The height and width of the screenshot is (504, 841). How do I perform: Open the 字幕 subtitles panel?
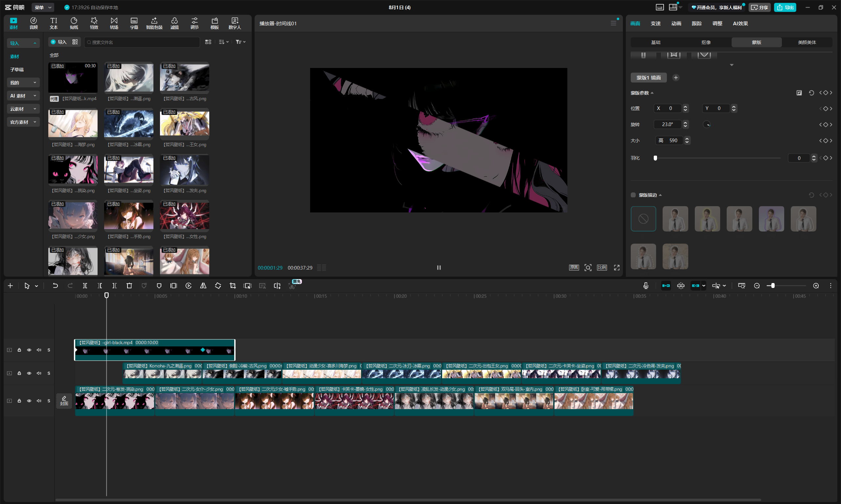[134, 23]
